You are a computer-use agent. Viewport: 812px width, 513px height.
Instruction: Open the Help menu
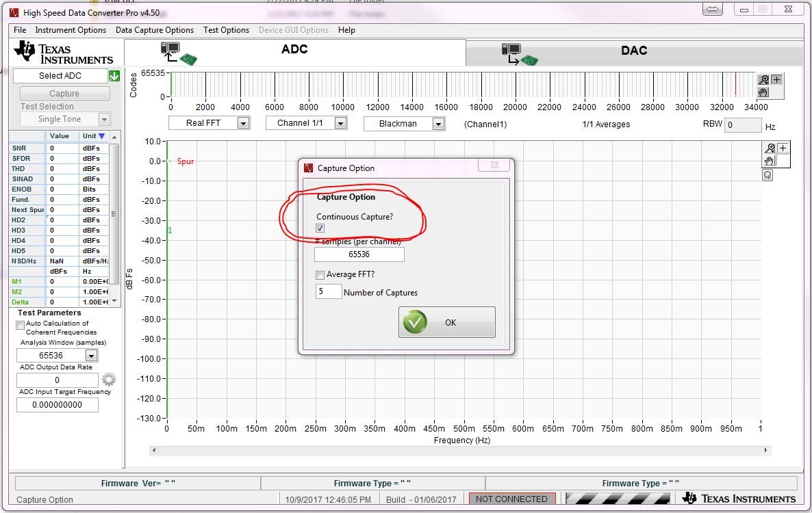coord(346,30)
